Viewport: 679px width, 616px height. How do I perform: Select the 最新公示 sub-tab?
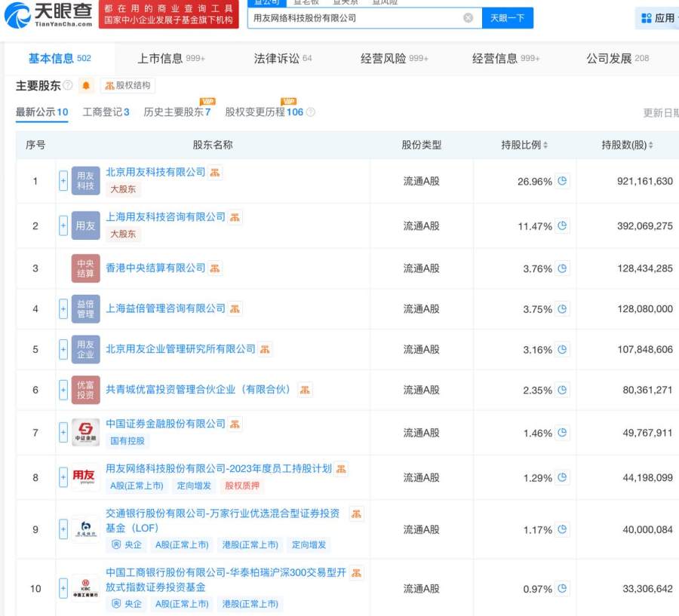coord(42,112)
